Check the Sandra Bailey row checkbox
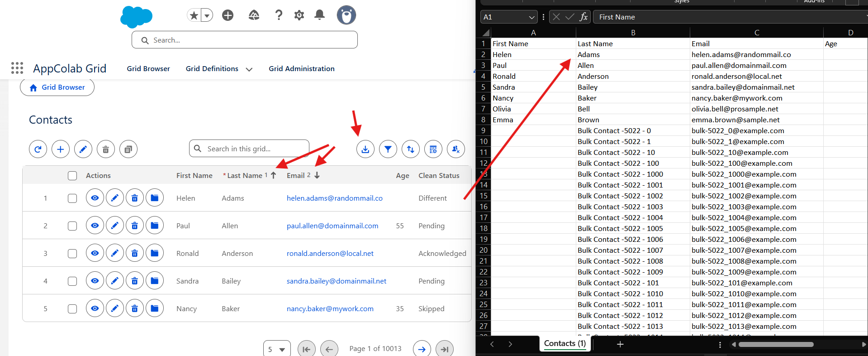 pos(72,281)
